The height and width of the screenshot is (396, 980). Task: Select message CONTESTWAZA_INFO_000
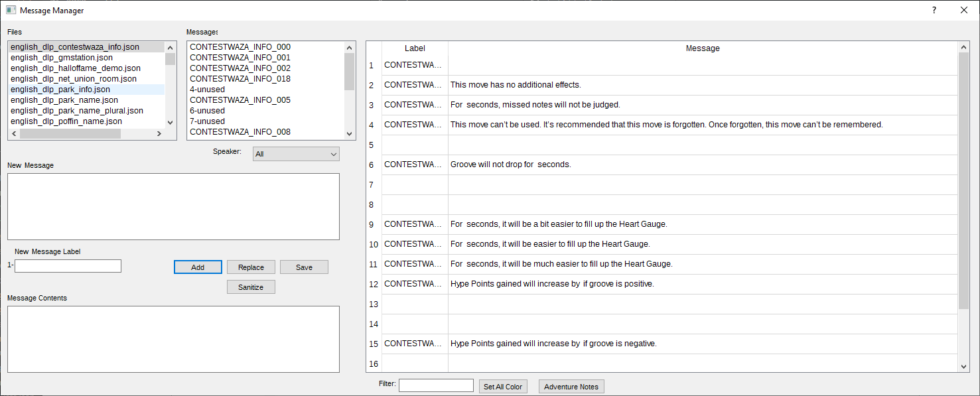click(266, 47)
